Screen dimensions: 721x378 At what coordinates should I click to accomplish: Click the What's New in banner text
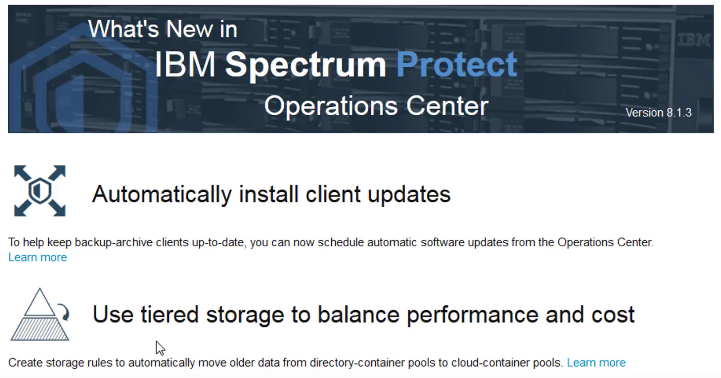(163, 29)
